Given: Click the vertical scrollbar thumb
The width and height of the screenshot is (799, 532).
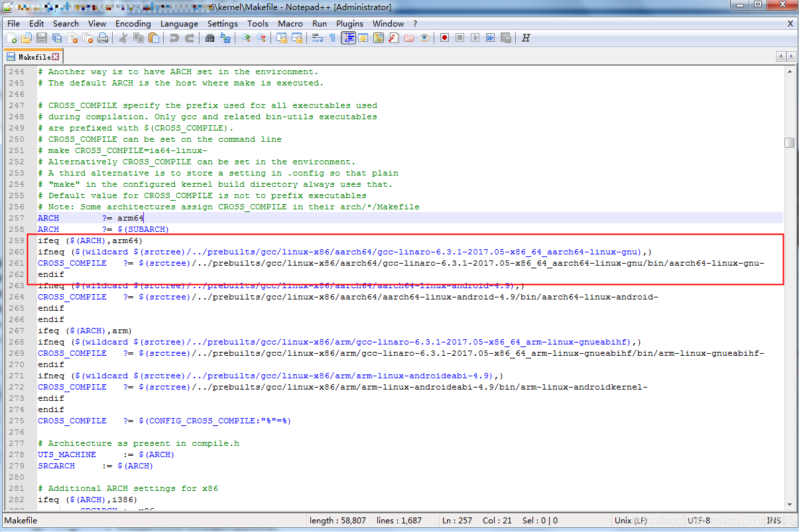Looking at the screenshot, I should pos(789,142).
